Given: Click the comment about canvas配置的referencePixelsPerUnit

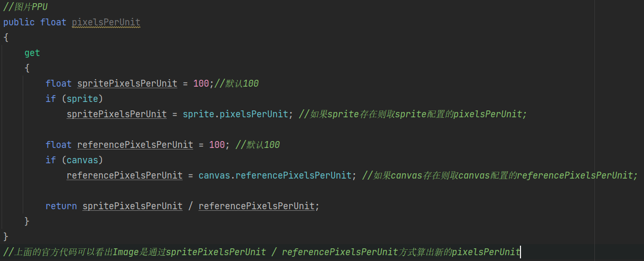Looking at the screenshot, I should pos(500,175).
